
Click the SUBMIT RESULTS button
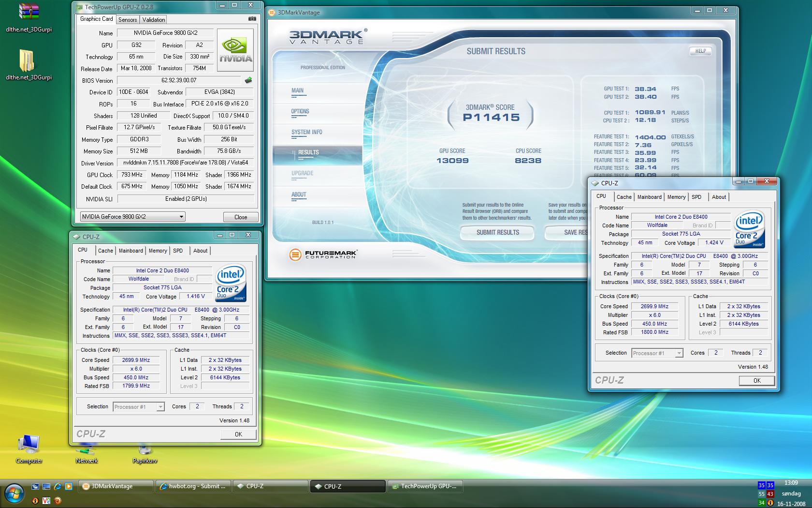[497, 233]
